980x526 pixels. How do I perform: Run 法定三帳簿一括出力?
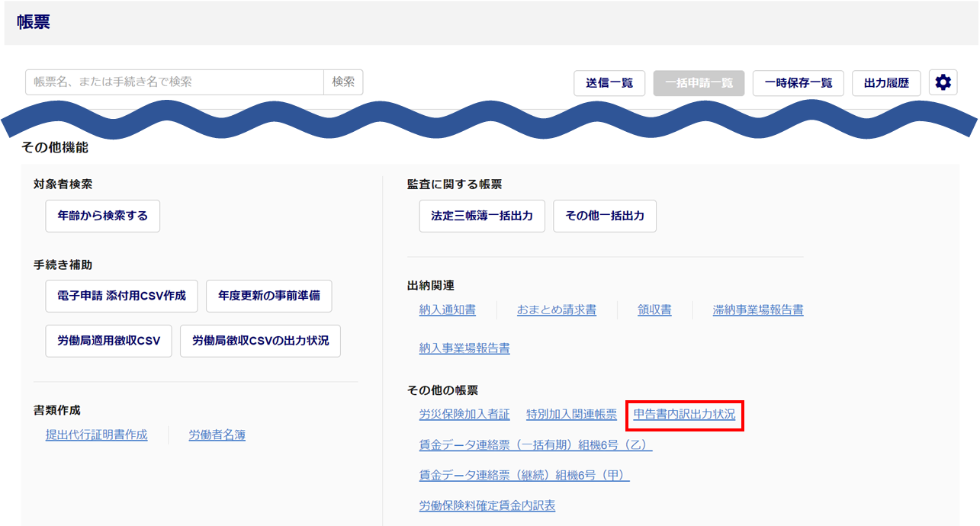[482, 216]
